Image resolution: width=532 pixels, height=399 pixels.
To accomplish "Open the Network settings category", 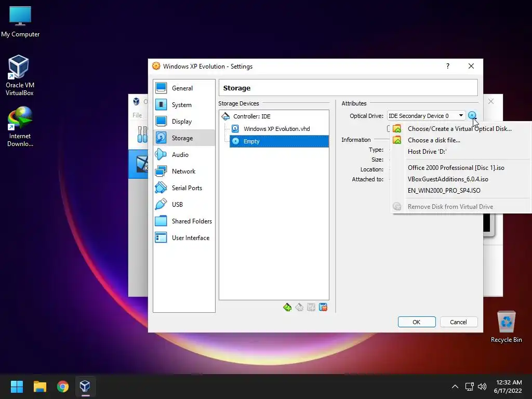I will pos(183,171).
